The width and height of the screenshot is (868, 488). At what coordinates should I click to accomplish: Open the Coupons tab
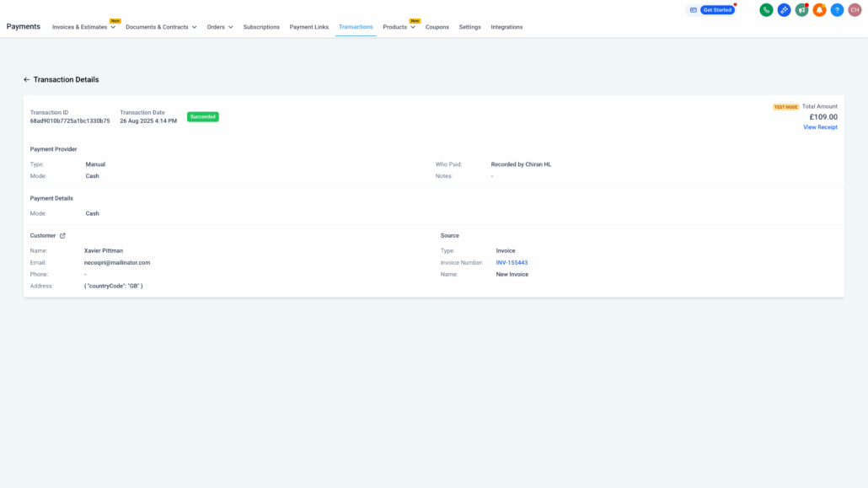(x=437, y=27)
